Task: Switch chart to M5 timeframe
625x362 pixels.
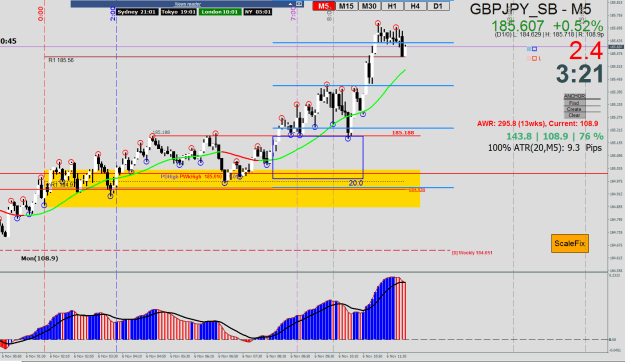Action: tap(324, 6)
